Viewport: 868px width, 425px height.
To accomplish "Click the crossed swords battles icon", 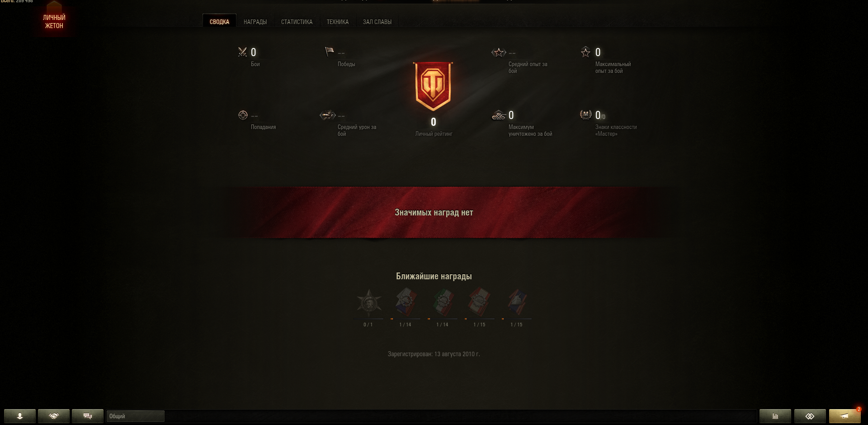I will click(x=243, y=52).
